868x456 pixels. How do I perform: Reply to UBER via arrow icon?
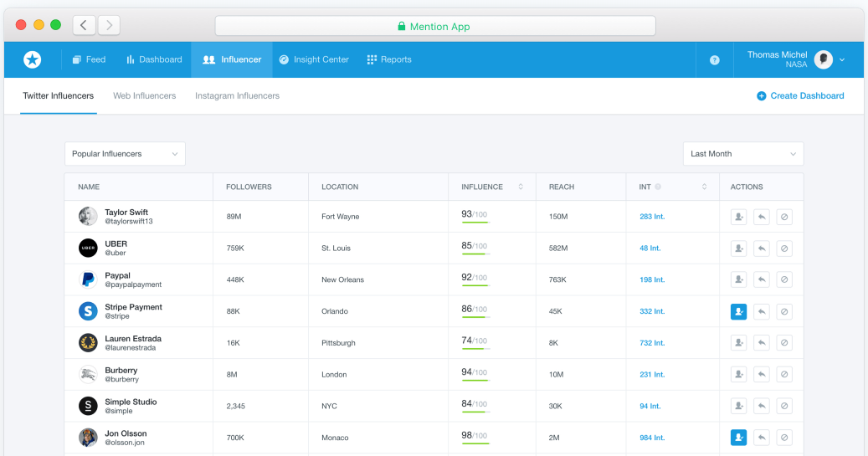point(762,248)
